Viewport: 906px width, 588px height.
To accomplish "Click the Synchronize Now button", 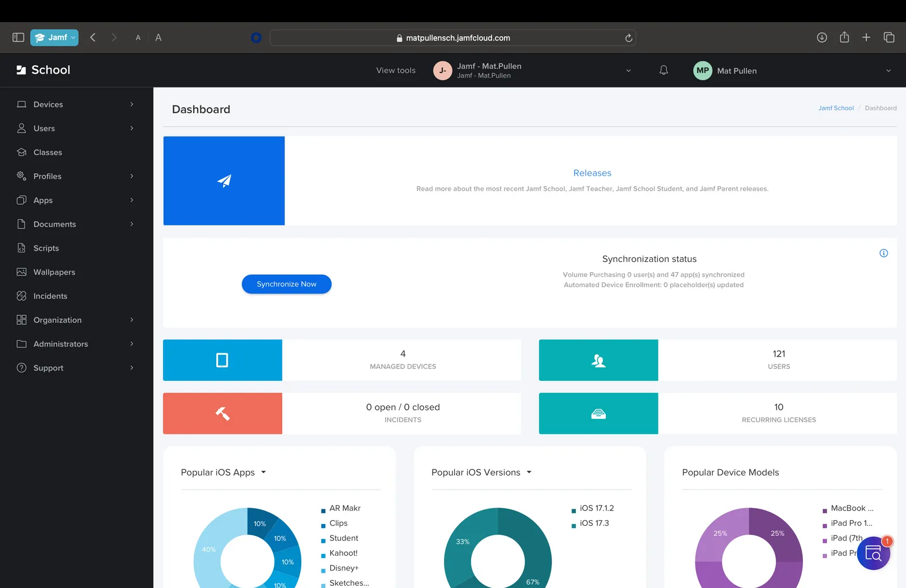I will 287,284.
